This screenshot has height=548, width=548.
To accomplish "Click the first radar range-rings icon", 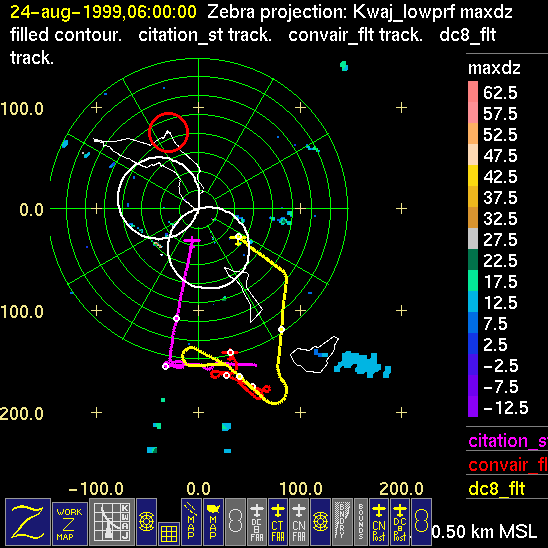I will pyautogui.click(x=146, y=522).
